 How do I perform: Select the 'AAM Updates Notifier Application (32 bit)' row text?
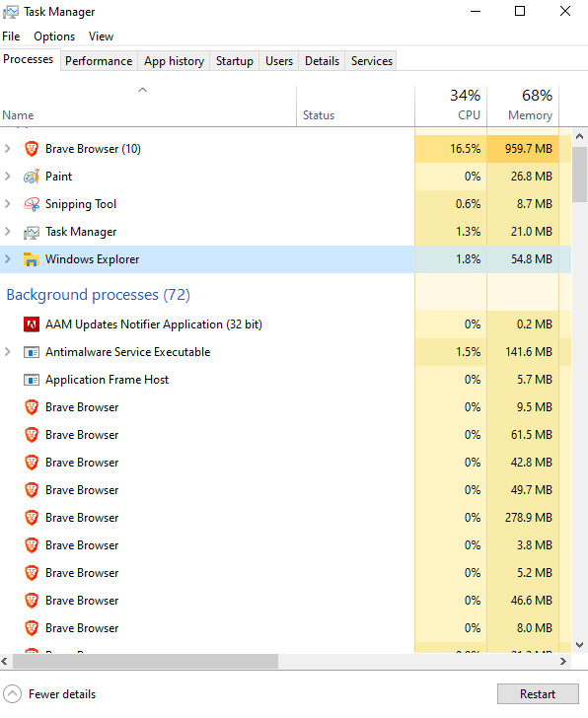(153, 324)
